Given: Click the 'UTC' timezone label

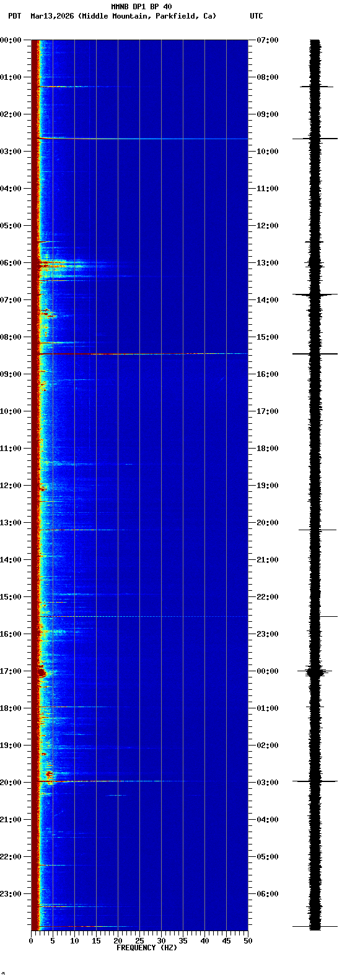Looking at the screenshot, I should tap(256, 16).
